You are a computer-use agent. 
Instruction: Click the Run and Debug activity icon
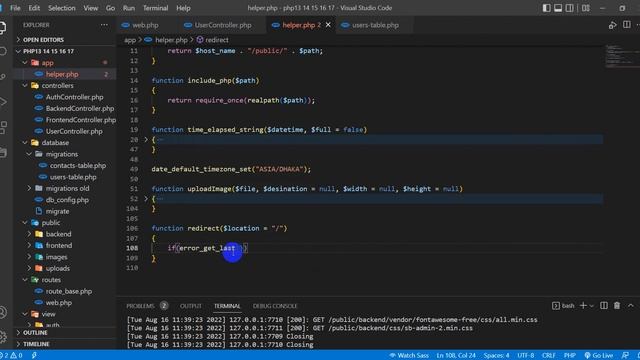click(3, 102)
